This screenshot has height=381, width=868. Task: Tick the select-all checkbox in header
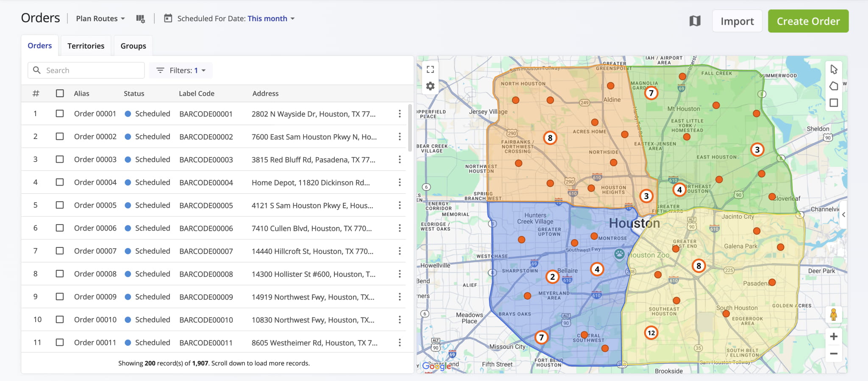(x=60, y=93)
